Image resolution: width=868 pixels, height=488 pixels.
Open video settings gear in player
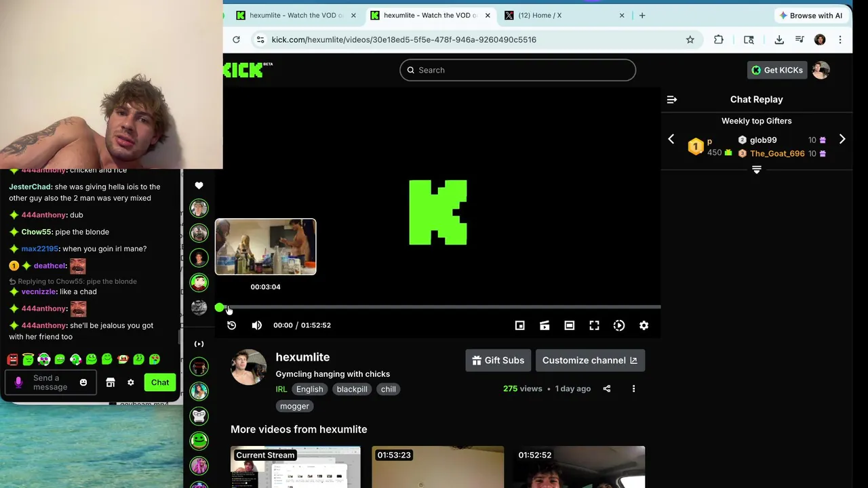(644, 325)
